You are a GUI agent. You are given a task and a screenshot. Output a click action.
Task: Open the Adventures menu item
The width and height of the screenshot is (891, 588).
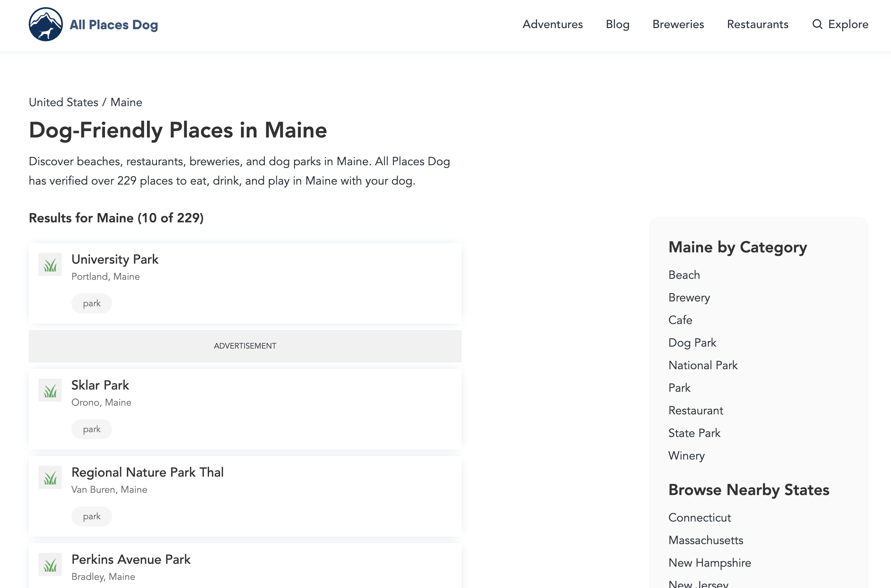click(x=552, y=25)
